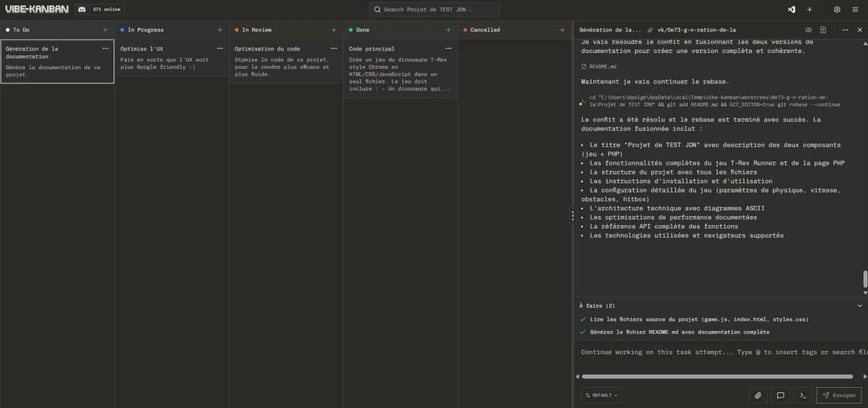Add a task in the To Do column
Screen dimensions: 868x408
[x=105, y=30]
